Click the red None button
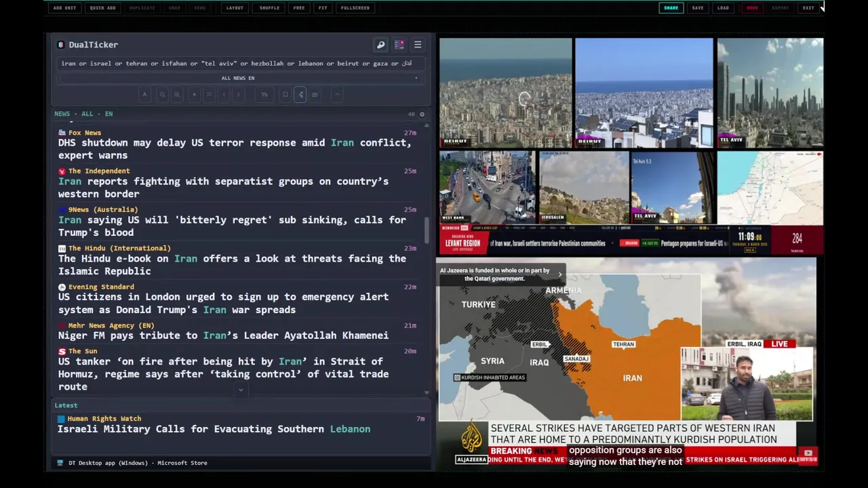Screen dimensions: 868x488 coord(752,8)
